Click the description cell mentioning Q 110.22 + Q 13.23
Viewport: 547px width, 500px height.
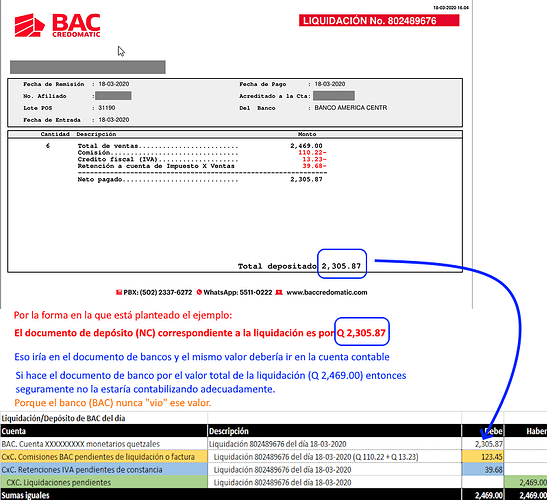coord(335,457)
